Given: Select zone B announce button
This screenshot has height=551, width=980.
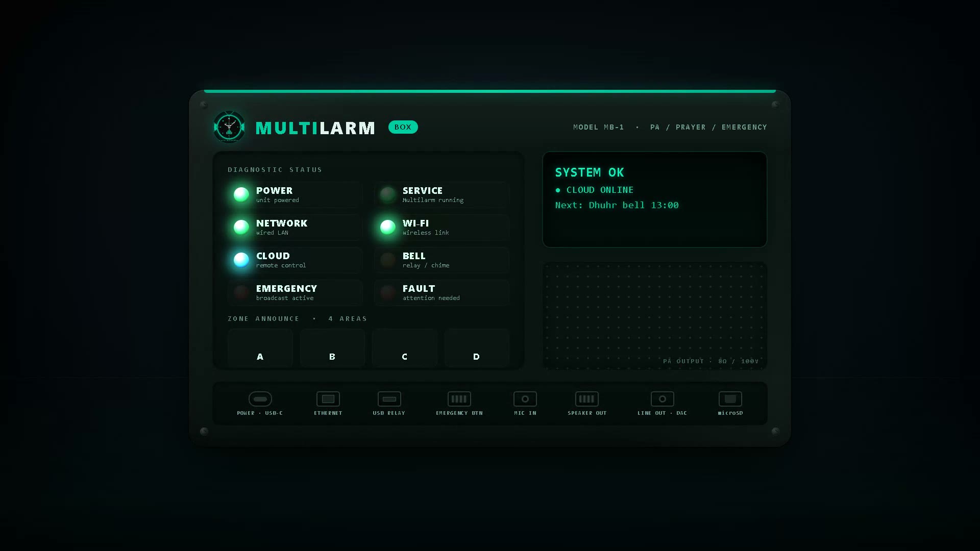Looking at the screenshot, I should (x=332, y=348).
